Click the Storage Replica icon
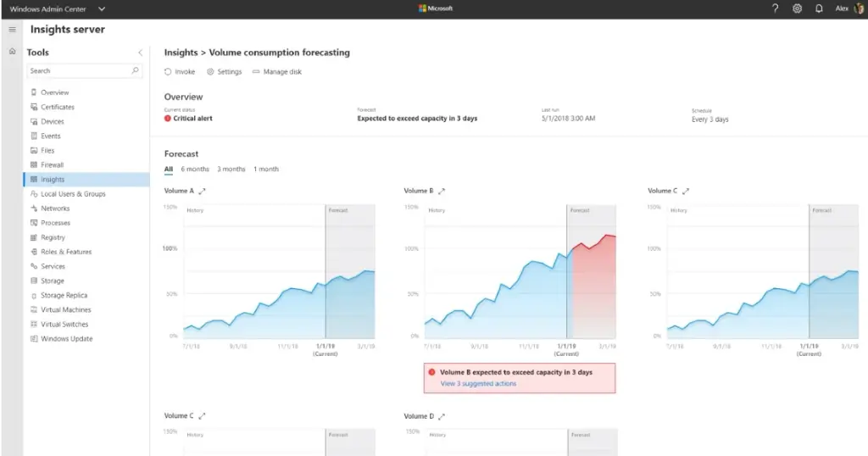Viewport: 868px width, 456px height. 34,296
